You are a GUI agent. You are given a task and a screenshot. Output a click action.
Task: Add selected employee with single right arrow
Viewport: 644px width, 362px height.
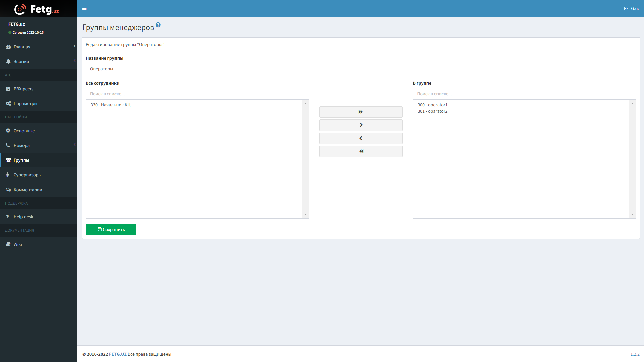coord(361,125)
